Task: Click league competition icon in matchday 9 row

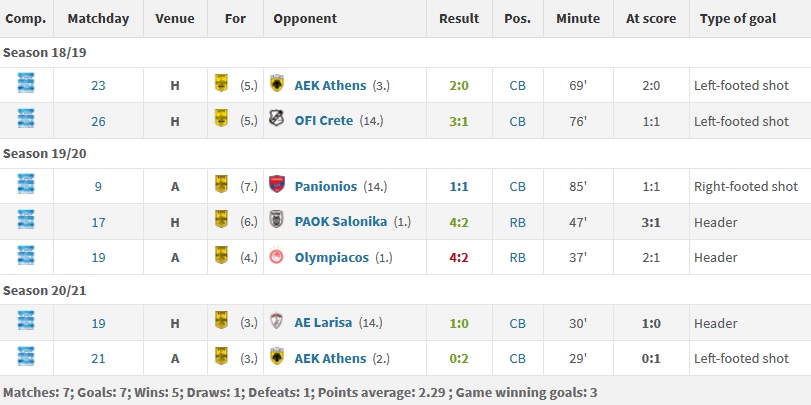Action: [x=26, y=184]
